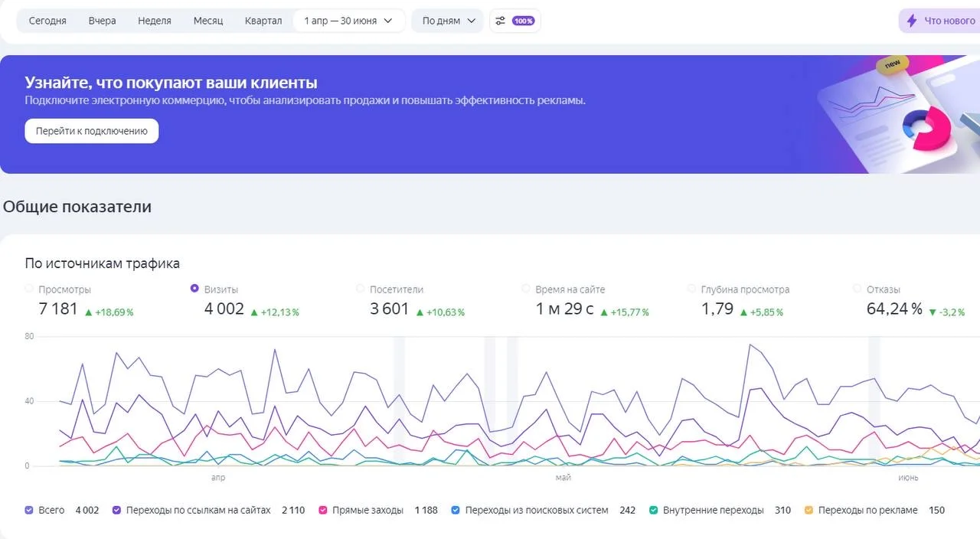Open the Что нового button

click(940, 21)
